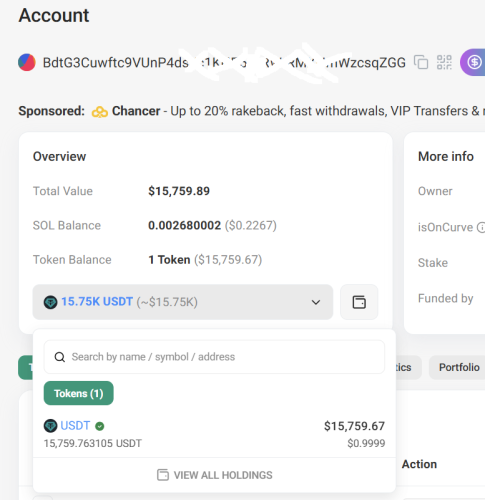Open the Chancer sponsored link

(x=136, y=111)
